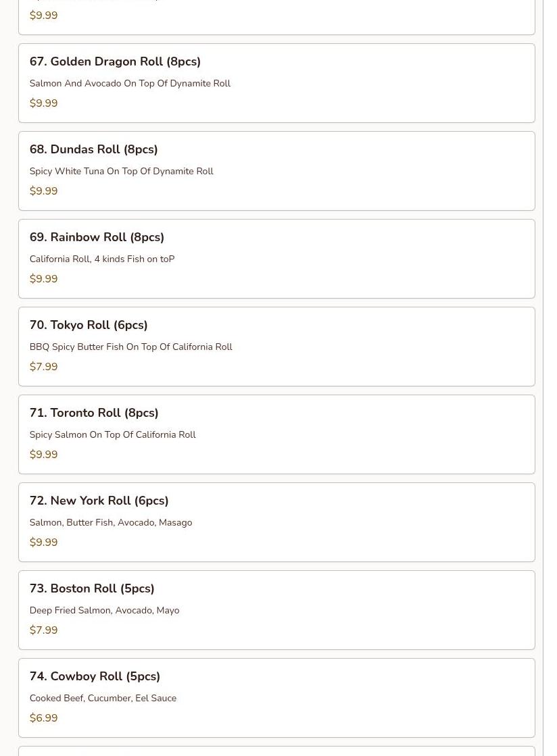This screenshot has height=756, width=557.
Task: Click the $7.99 price of Tokyo Roll
Action: [43, 366]
